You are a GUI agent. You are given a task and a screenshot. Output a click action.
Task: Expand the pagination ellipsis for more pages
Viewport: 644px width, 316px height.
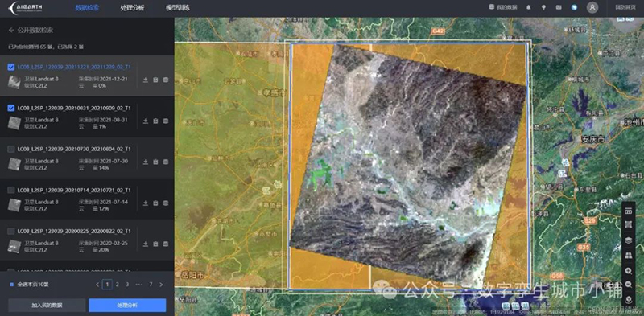click(138, 285)
